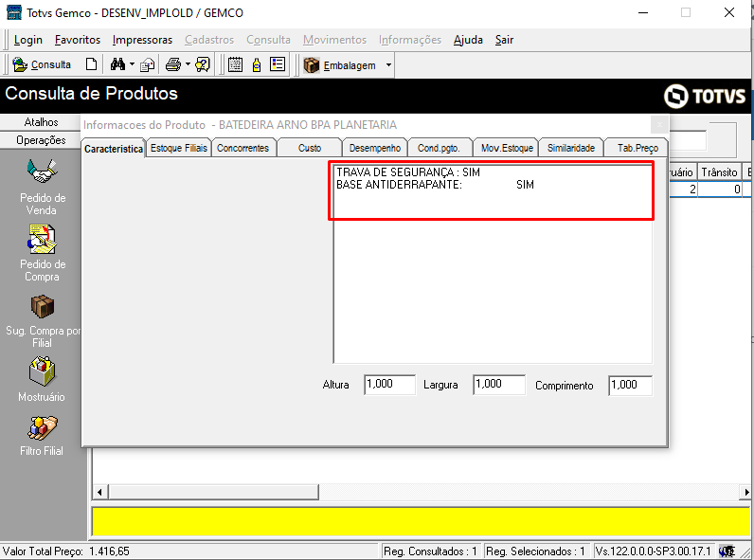Screen dimensions: 754x560
Task: Click the TRAVA DE SEGURANÇA : SIM line
Action: (x=407, y=172)
